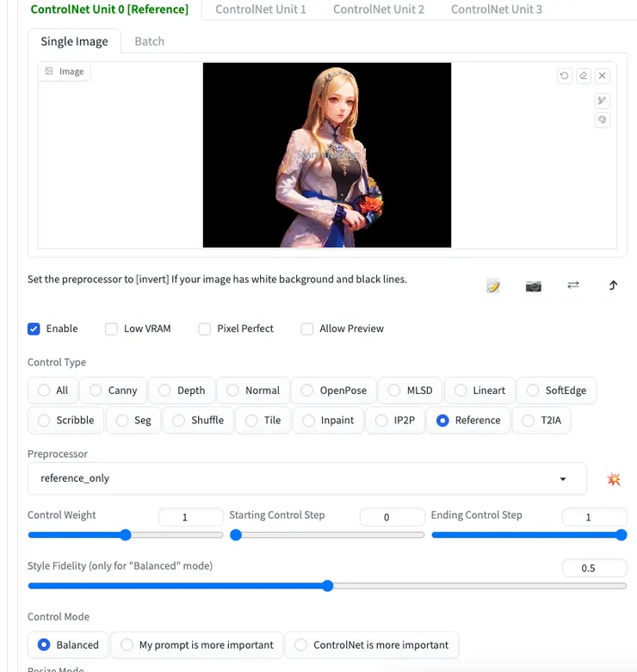This screenshot has width=637, height=672.
Task: Click the camera webcam icon
Action: (533, 286)
